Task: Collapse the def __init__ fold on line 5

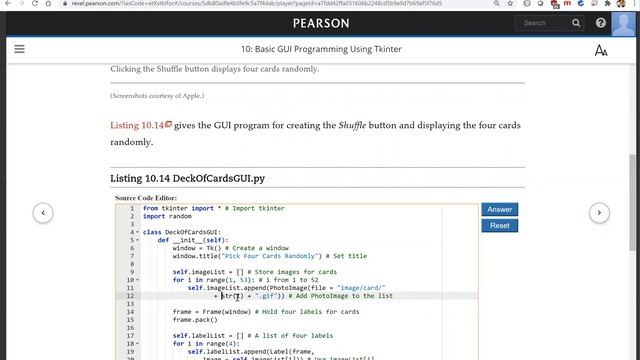Action: [138, 240]
